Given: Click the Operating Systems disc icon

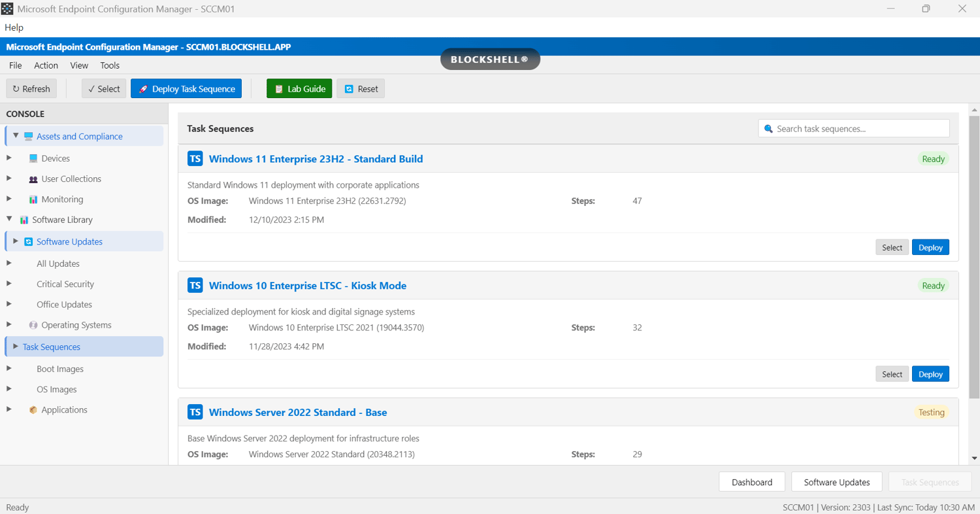Looking at the screenshot, I should point(33,325).
